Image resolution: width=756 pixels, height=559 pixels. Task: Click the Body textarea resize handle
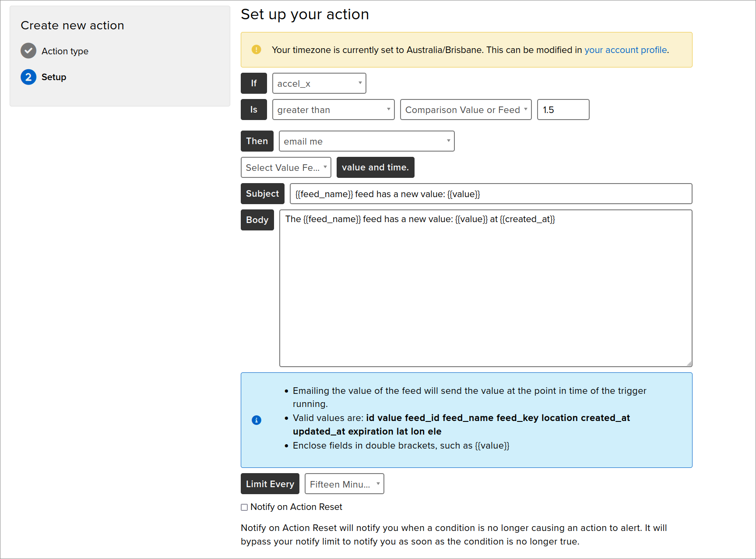pyautogui.click(x=689, y=364)
